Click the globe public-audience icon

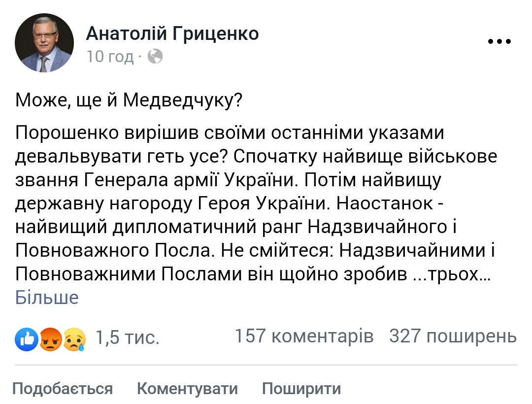point(155,56)
